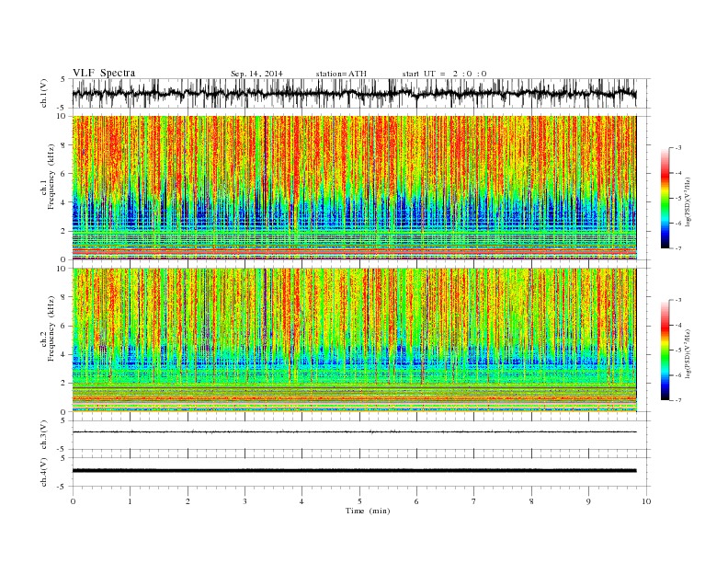The height and width of the screenshot is (563, 728).
Task: Click the "8" kHz tick on ch.1 frequency axis
Action: [x=64, y=145]
